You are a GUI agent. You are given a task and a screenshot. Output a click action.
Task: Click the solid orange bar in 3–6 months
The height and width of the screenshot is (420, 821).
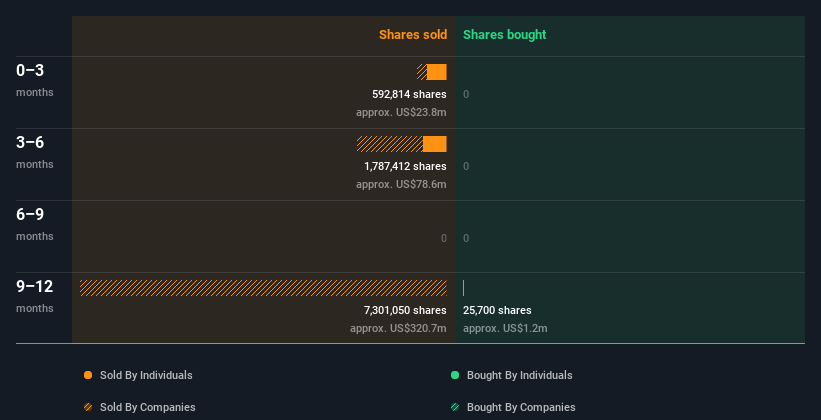pos(435,144)
